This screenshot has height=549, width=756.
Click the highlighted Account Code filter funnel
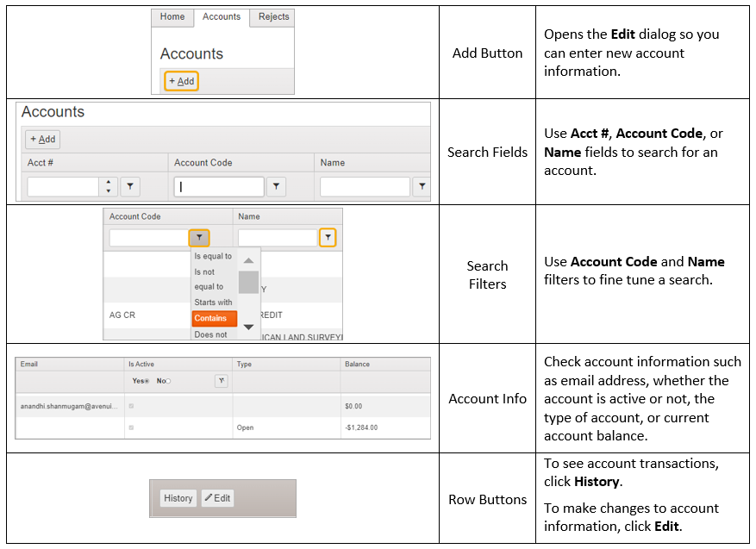(199, 238)
